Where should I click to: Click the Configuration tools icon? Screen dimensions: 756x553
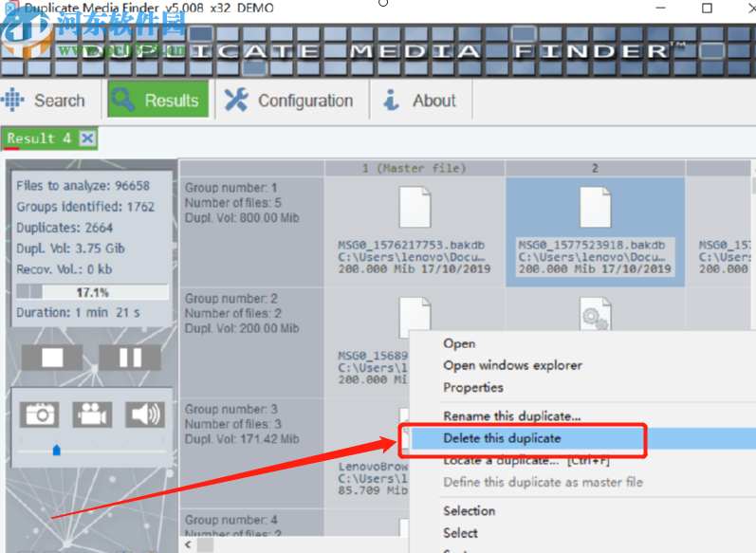(236, 100)
